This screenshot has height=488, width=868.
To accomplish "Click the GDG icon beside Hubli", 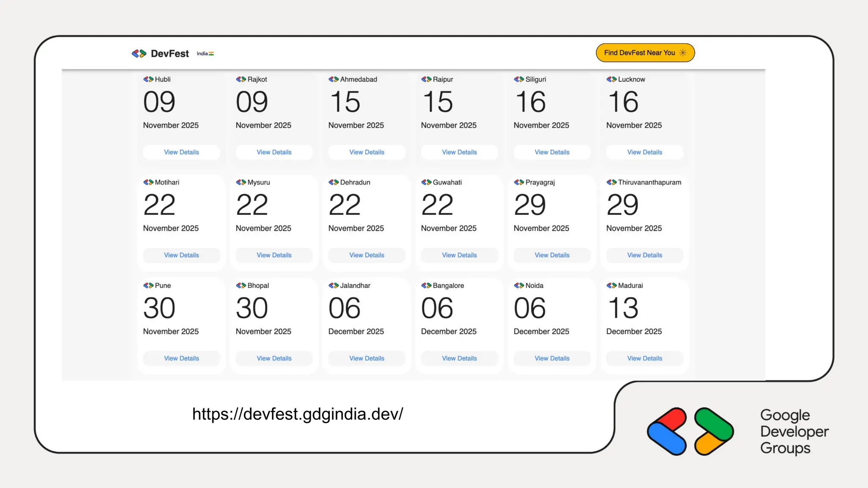I will (x=148, y=79).
